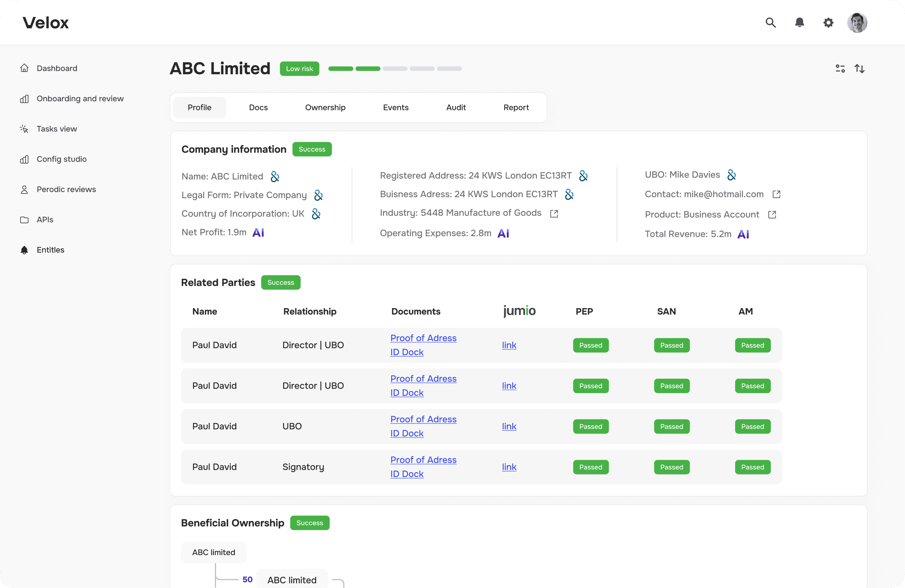The width and height of the screenshot is (905, 588).
Task: Switch to the Ownership tab
Action: [325, 108]
